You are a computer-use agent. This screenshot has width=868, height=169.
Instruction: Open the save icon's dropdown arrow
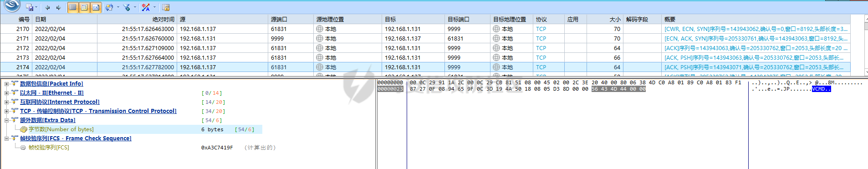coord(36,7)
